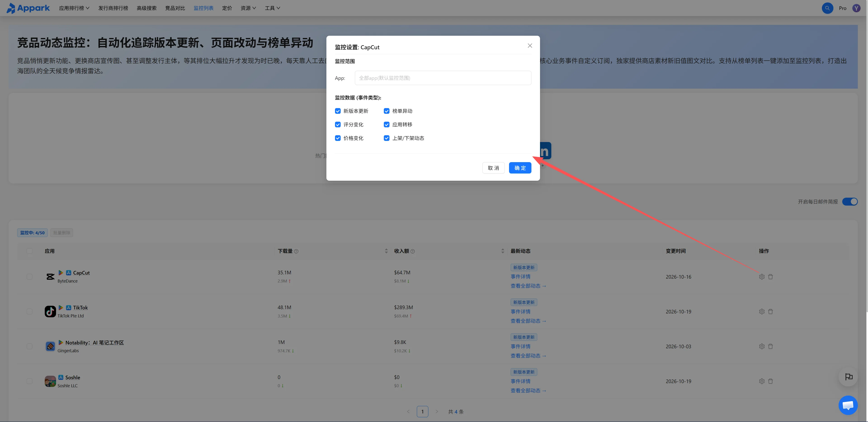This screenshot has width=868, height=422.
Task: Click info icon next to 收入额
Action: point(413,251)
